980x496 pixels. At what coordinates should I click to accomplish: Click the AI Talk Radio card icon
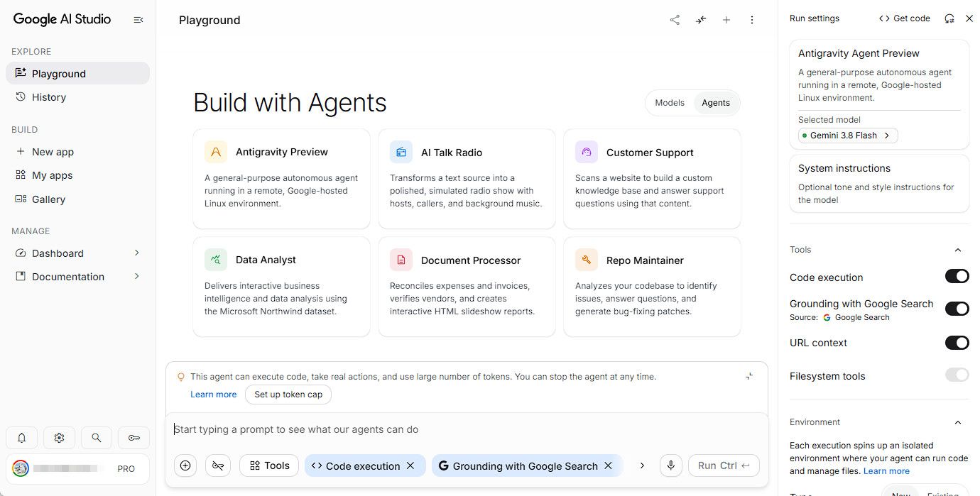pos(401,152)
